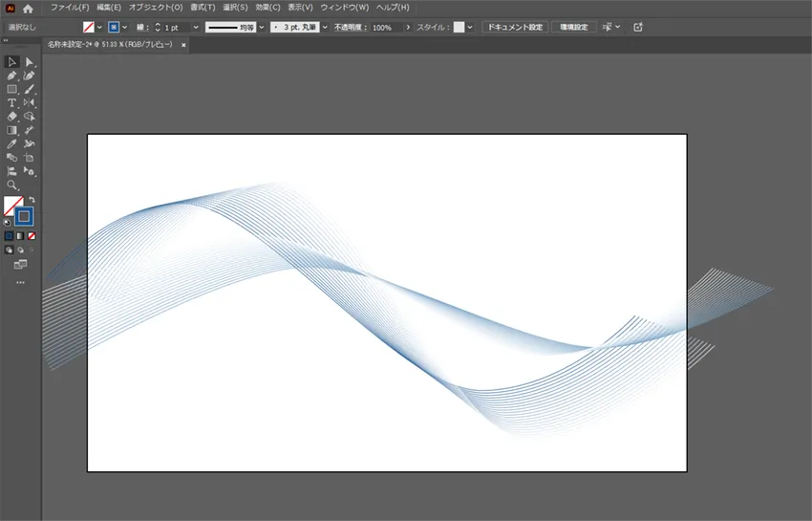Activate the Zoom magnifier tool
Screen dimensions: 812x521
click(11, 185)
